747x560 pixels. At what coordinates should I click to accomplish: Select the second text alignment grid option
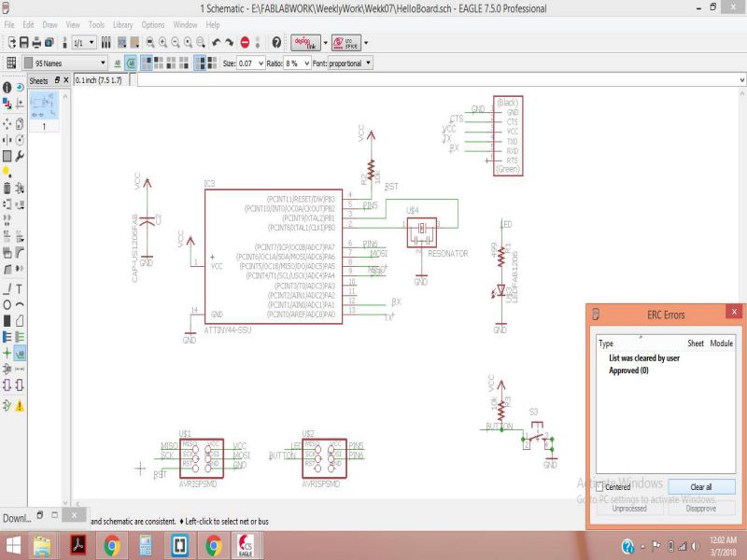point(159,63)
